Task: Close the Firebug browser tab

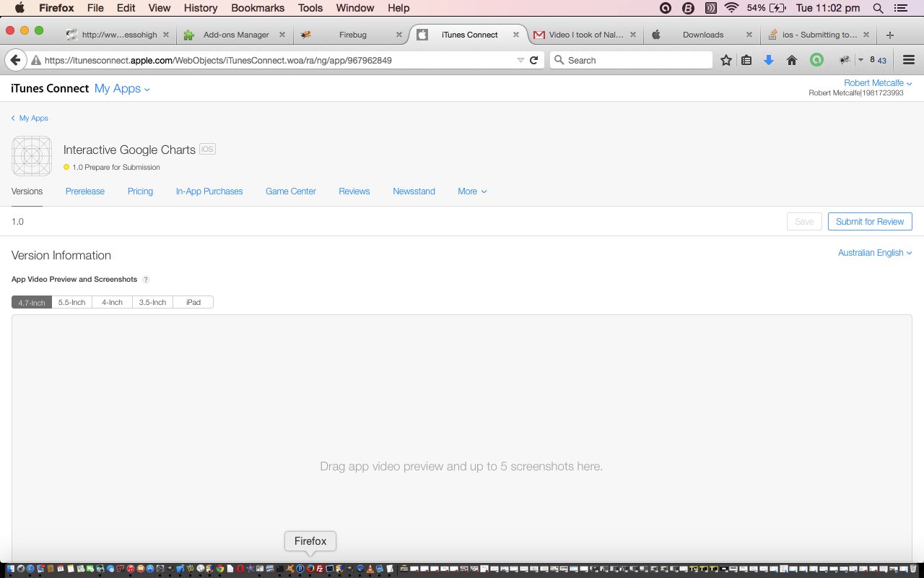Action: (398, 35)
